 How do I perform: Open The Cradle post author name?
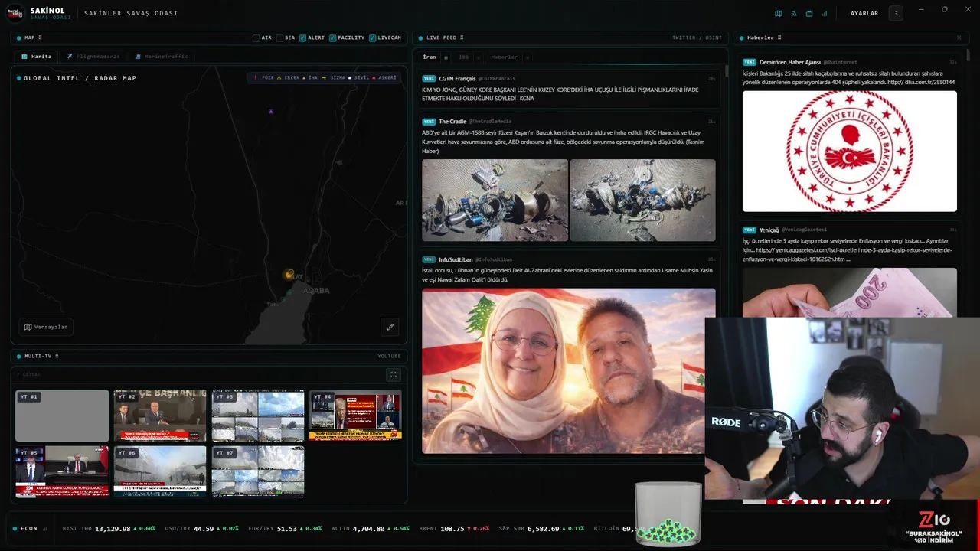pos(452,121)
